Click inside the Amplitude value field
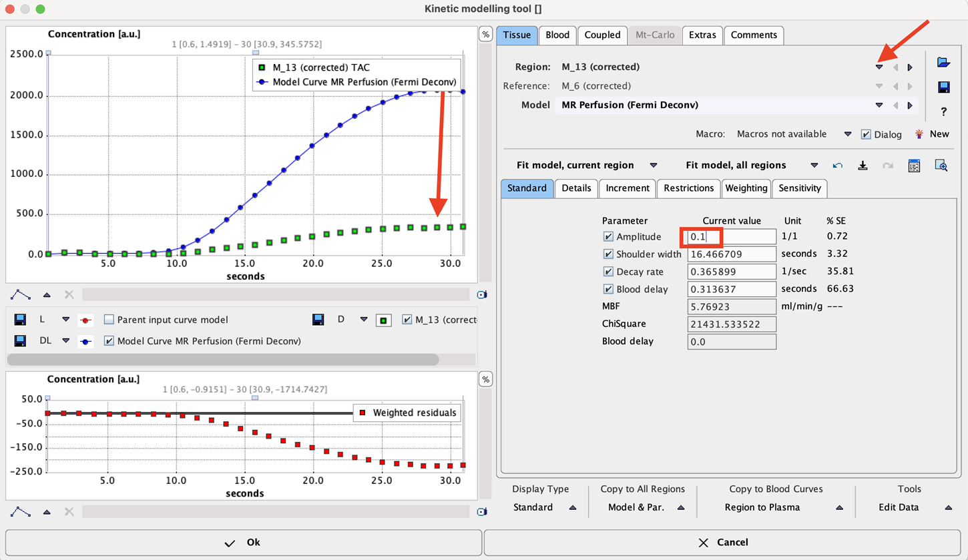 732,236
